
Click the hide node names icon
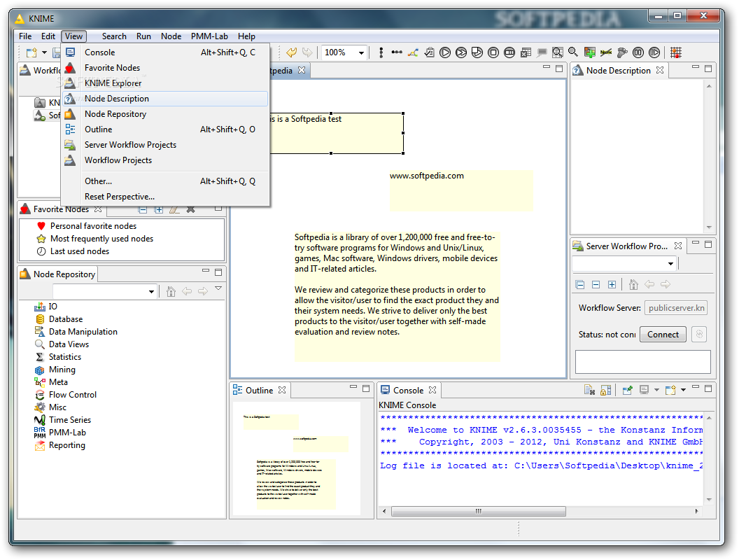(x=606, y=52)
